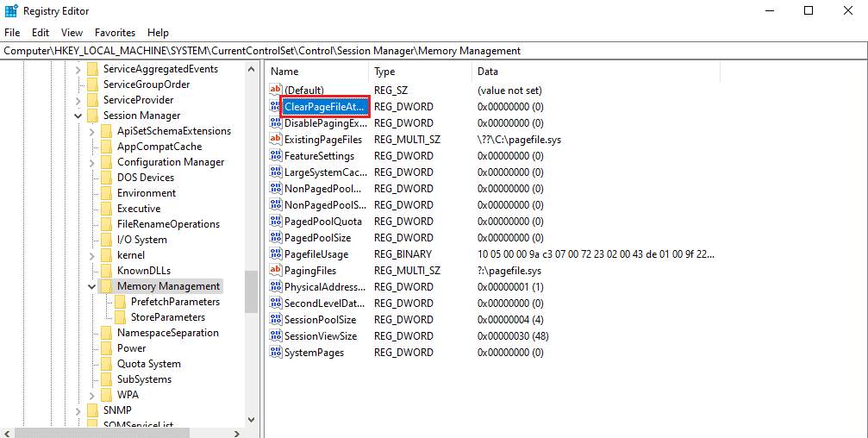
Task: Select the Executive key
Action: coord(139,209)
